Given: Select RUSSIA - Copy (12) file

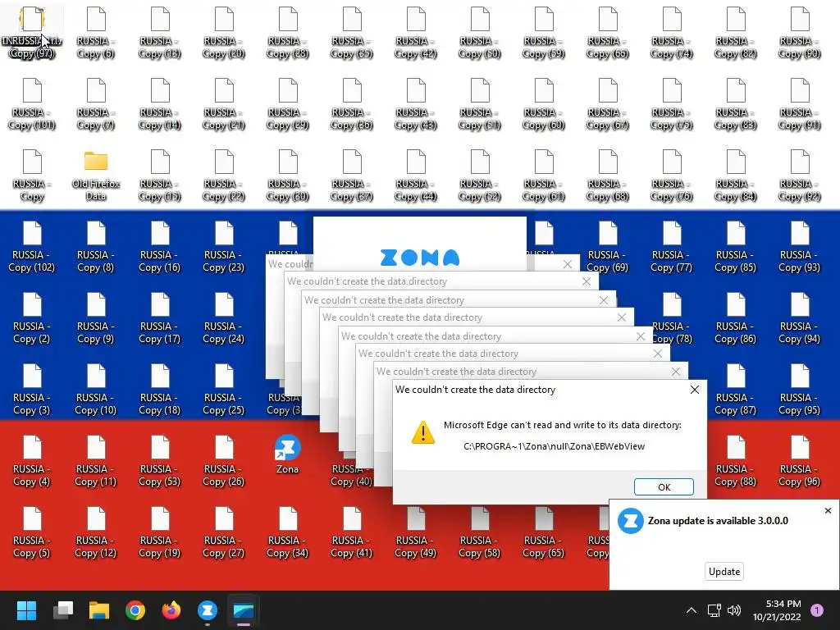Looking at the screenshot, I should pos(96,532).
